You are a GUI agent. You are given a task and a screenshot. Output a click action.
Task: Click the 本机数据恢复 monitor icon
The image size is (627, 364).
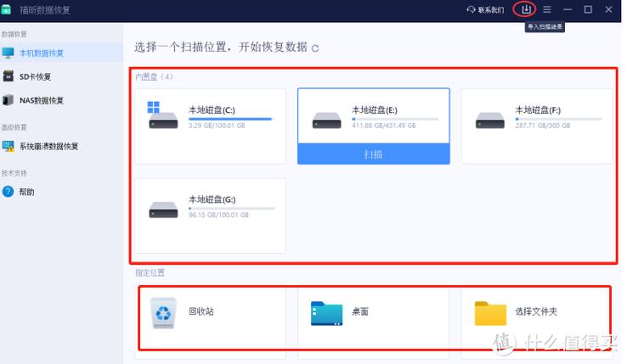(x=8, y=53)
